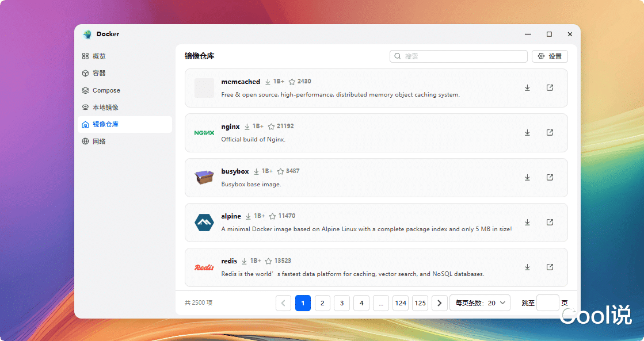644x341 pixels.
Task: Open redis external link icon
Action: pyautogui.click(x=550, y=267)
